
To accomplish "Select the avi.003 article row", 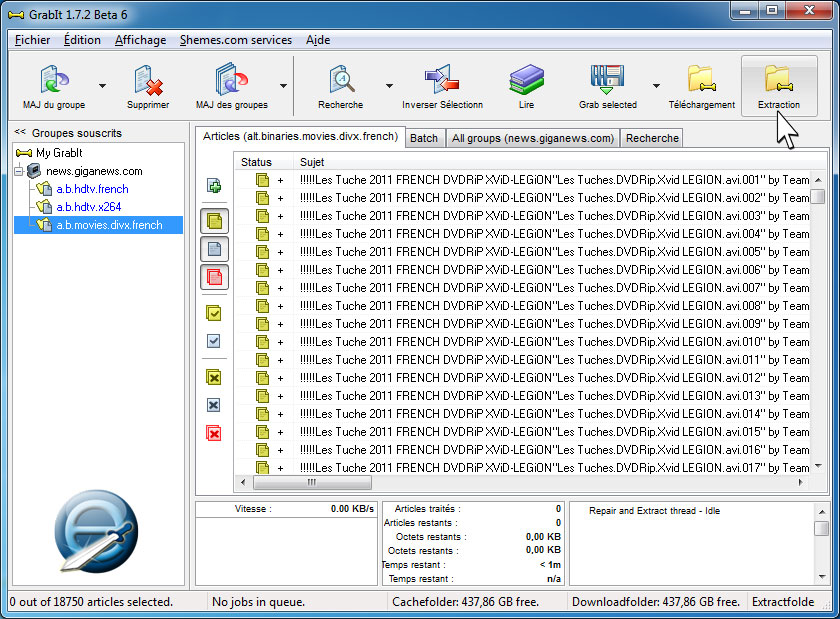I will coord(522,216).
